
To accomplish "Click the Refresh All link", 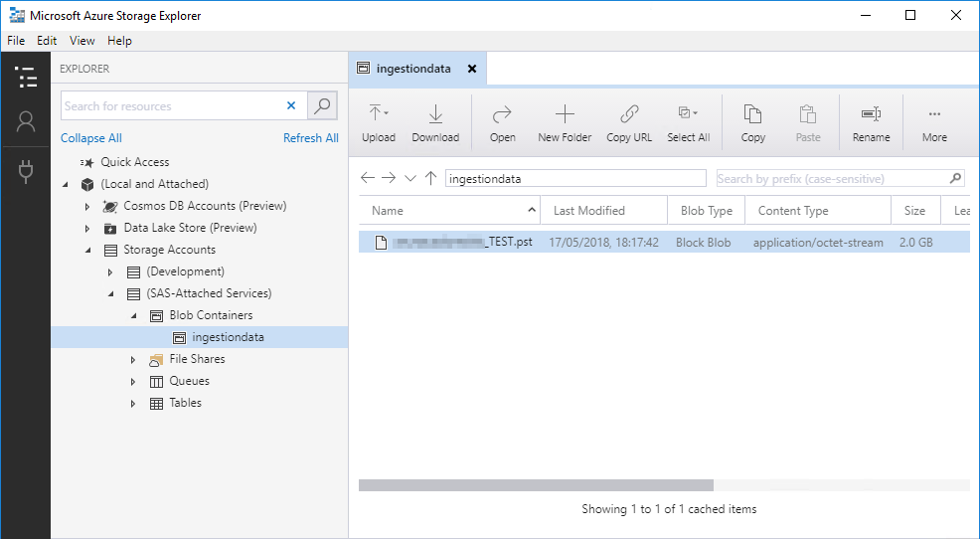I will tap(311, 138).
